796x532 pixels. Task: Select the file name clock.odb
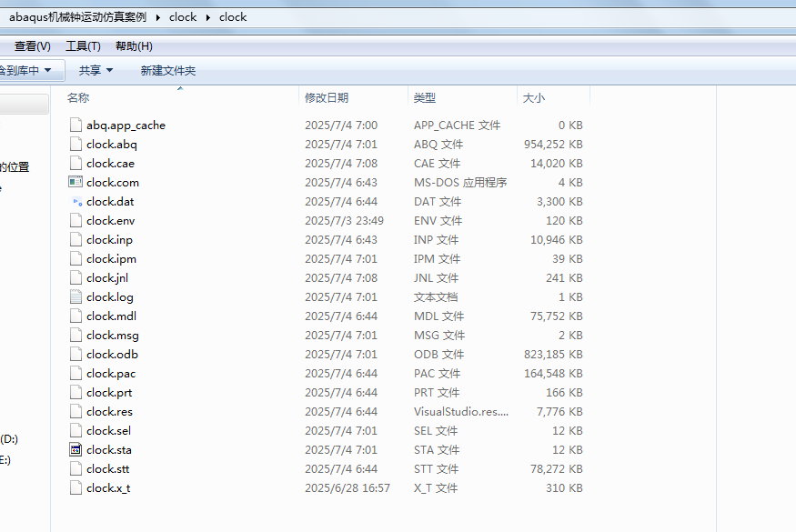coord(112,355)
